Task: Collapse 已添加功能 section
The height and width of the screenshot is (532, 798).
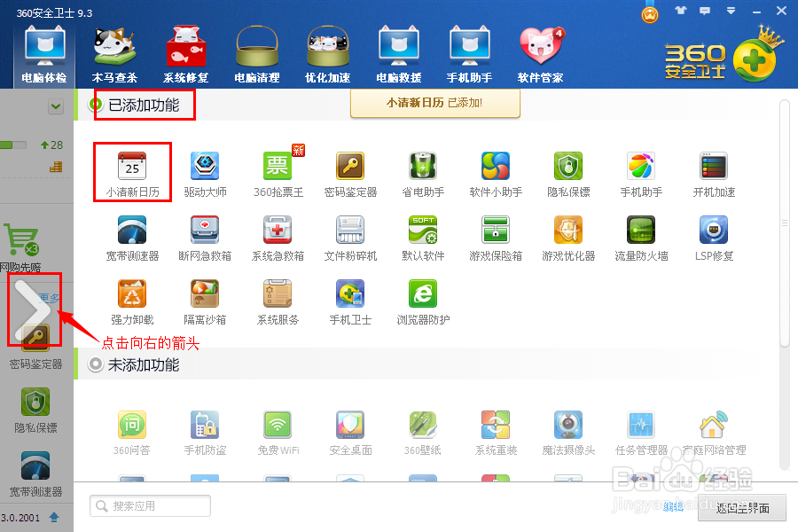Action: point(95,105)
